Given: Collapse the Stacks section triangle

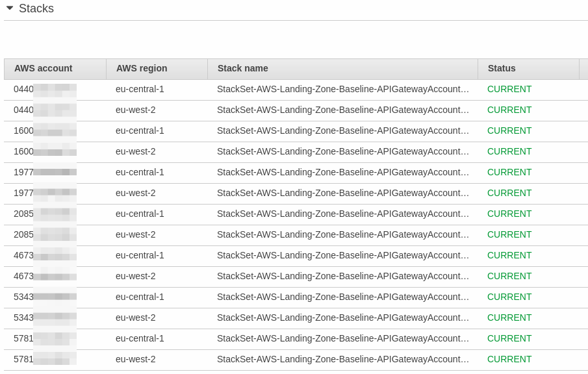Looking at the screenshot, I should 10,8.
